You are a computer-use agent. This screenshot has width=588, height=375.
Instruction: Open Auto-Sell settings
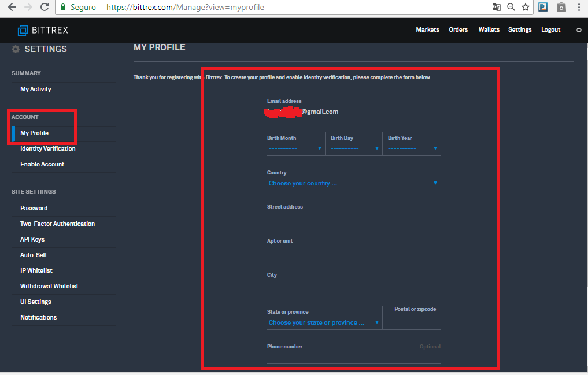(34, 255)
